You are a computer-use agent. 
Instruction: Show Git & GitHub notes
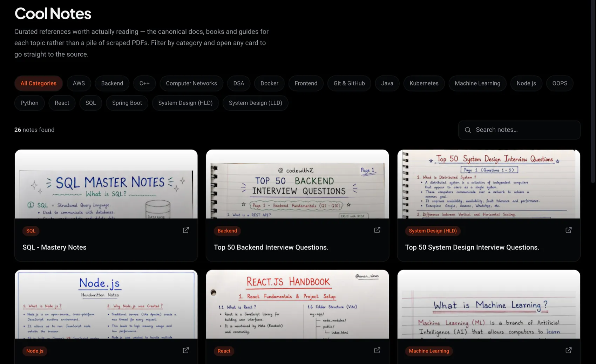coord(349,83)
